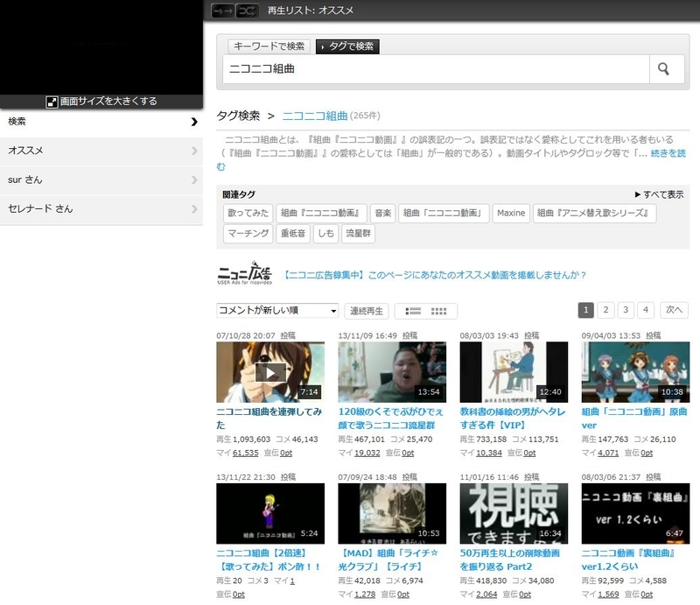Open title link 50万再生以上の削除動画を振り返る Part2
Screen dimensions: 700x605
tap(510, 559)
